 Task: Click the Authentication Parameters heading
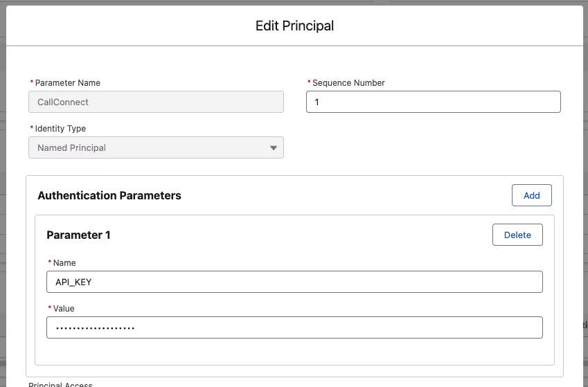109,195
